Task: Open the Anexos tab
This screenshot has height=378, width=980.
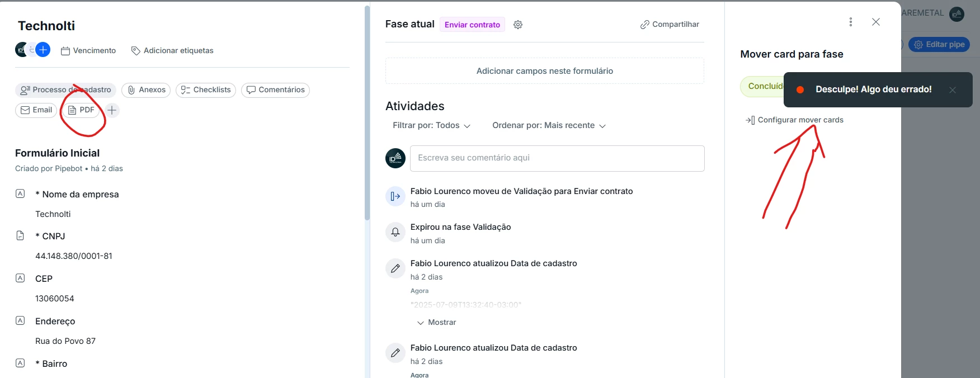Action: [x=146, y=90]
